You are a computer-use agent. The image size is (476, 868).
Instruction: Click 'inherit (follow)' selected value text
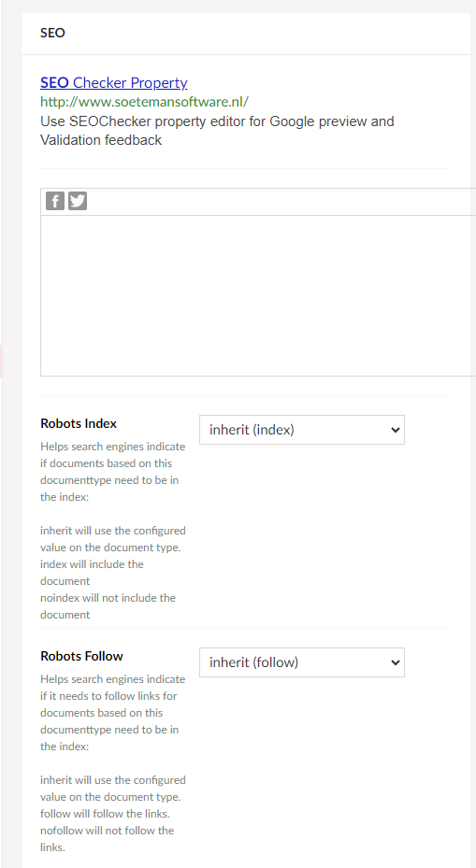[x=253, y=662]
